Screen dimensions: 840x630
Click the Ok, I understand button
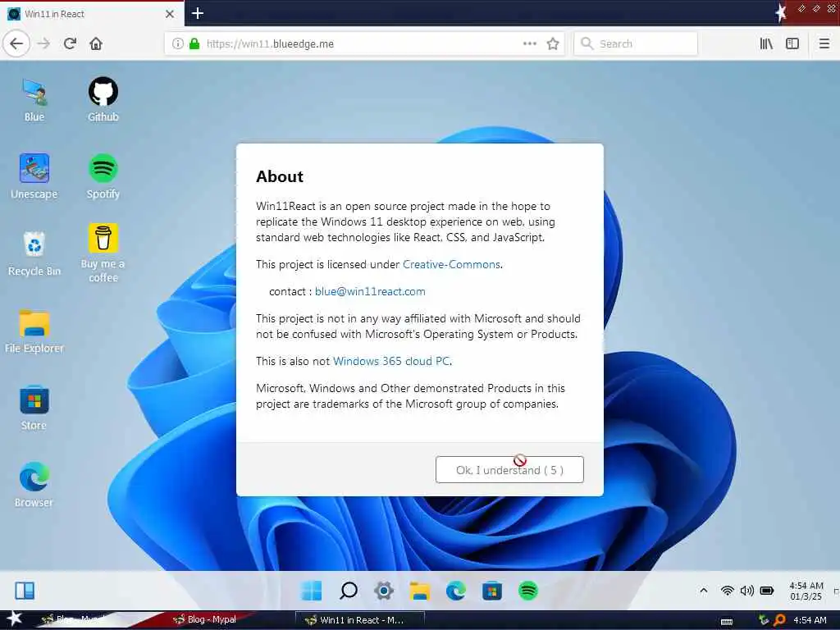[x=509, y=470]
